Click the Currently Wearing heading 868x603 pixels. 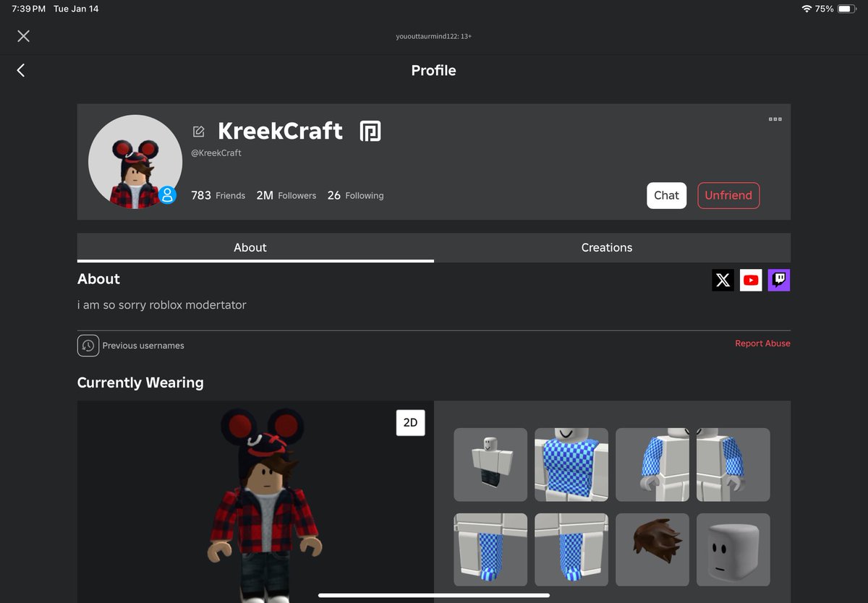pyautogui.click(x=140, y=382)
